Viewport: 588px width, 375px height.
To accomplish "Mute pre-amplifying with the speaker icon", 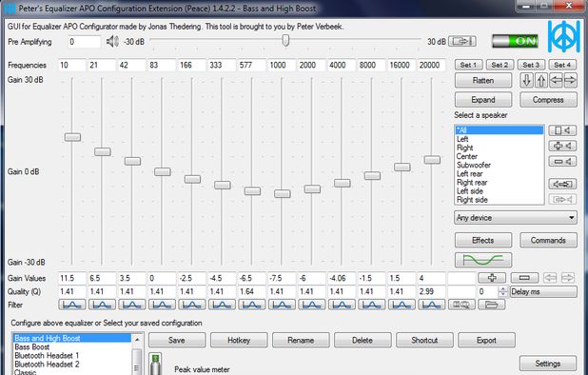I will 112,41.
